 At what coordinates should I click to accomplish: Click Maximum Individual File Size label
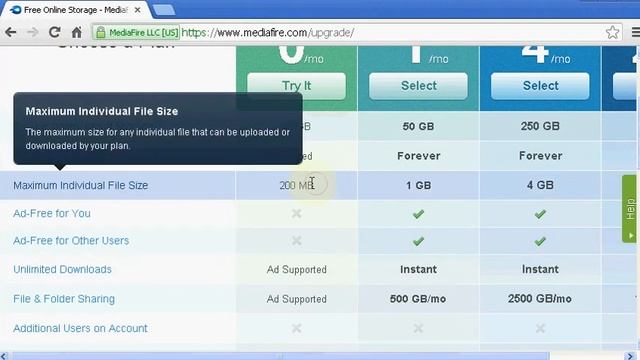tap(80, 185)
